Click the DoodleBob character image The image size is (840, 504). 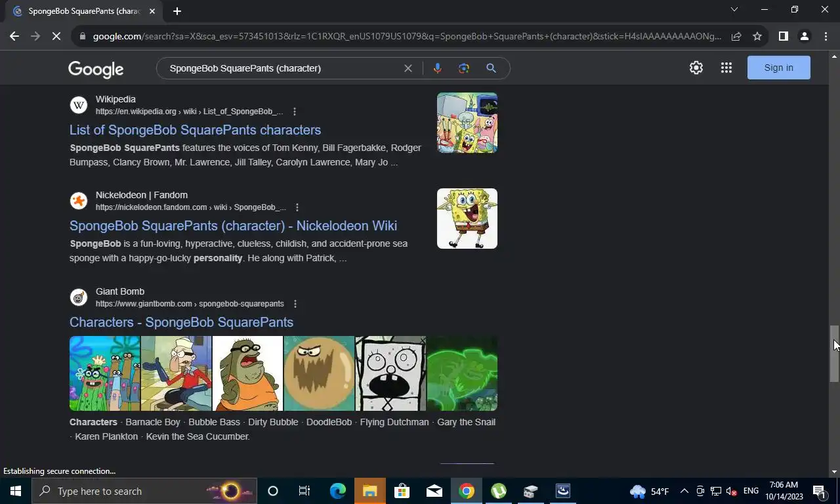click(x=390, y=373)
